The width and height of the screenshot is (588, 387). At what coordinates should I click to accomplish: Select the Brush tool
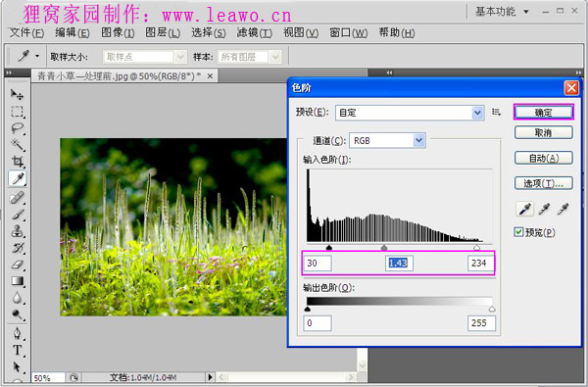(x=17, y=215)
